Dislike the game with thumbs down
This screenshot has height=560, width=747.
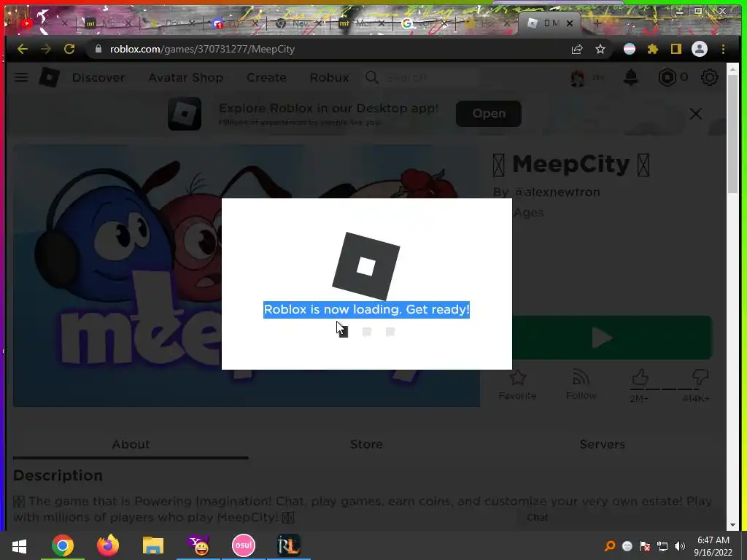tap(700, 378)
